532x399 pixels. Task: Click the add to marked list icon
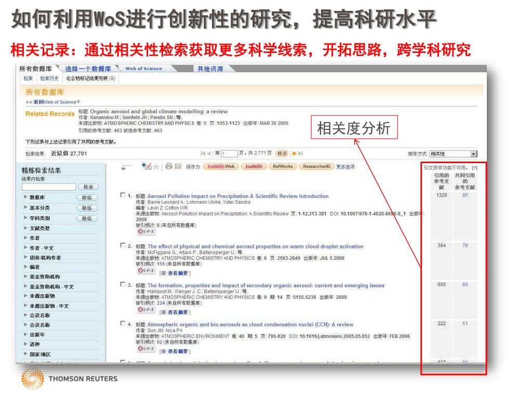[147, 166]
